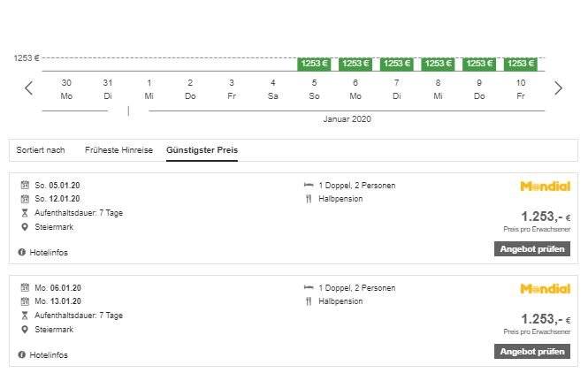Go to previous dates with left arrow
This screenshot has height=373, width=588.
[x=29, y=88]
